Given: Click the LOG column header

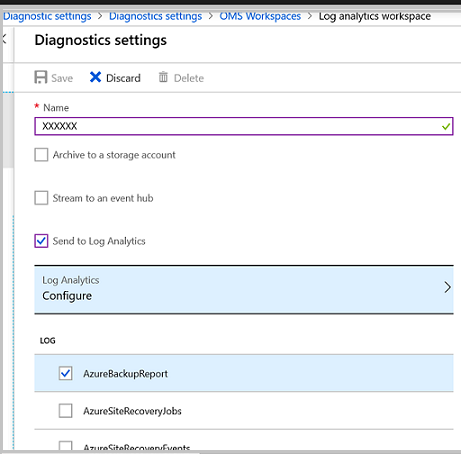Looking at the screenshot, I should 48,341.
